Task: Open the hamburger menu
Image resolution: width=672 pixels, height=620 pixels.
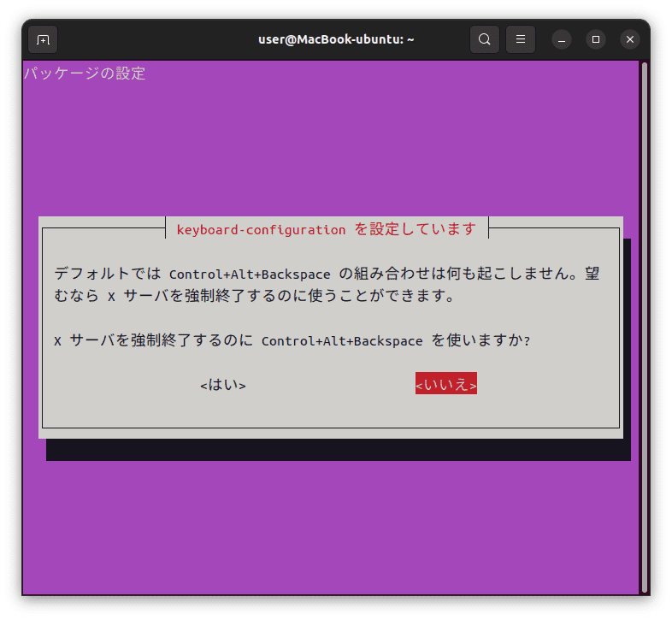Action: pos(521,39)
